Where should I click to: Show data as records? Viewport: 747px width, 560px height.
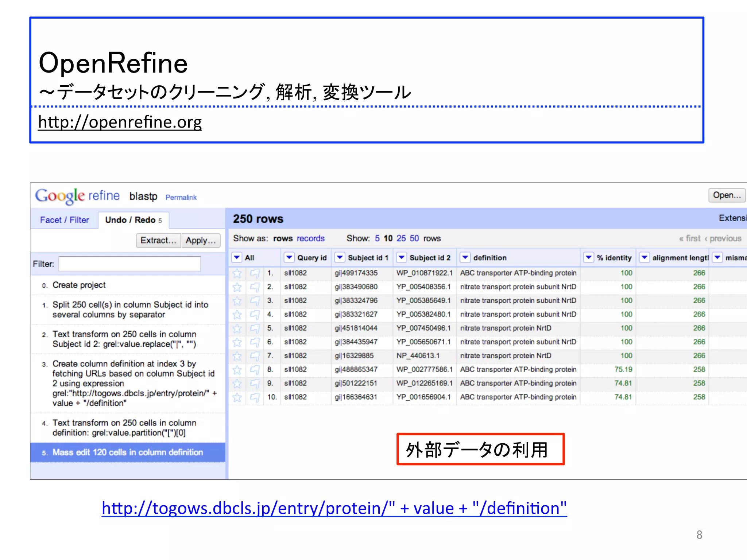click(311, 238)
